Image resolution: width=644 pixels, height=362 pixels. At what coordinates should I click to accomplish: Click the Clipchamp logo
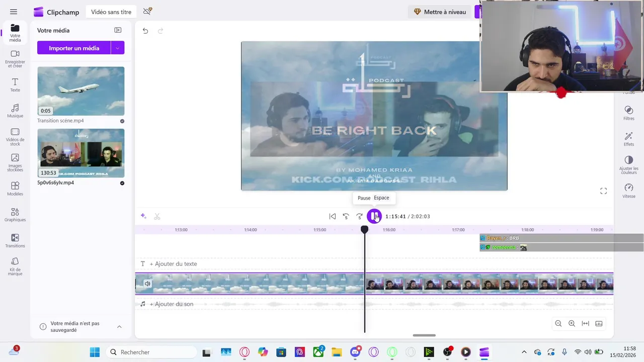pyautogui.click(x=56, y=12)
